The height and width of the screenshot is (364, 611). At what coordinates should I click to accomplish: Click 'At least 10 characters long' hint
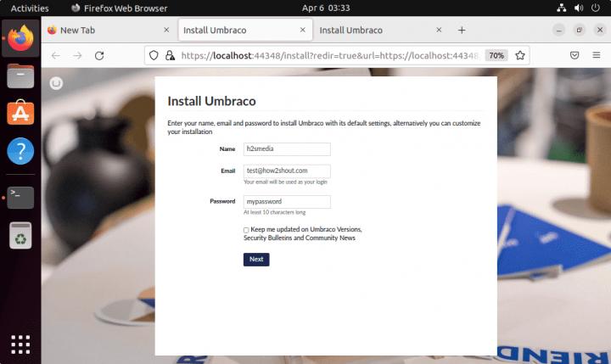point(274,212)
